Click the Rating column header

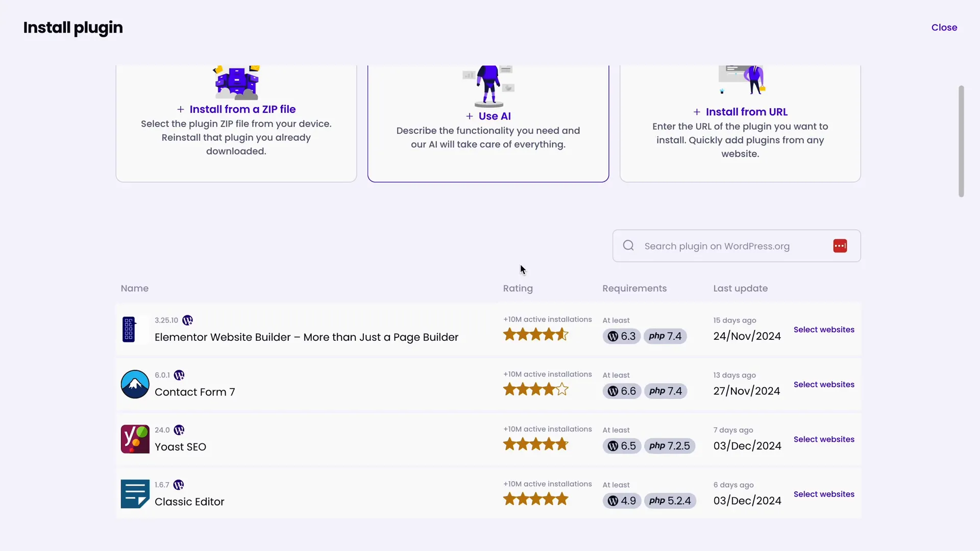point(518,288)
